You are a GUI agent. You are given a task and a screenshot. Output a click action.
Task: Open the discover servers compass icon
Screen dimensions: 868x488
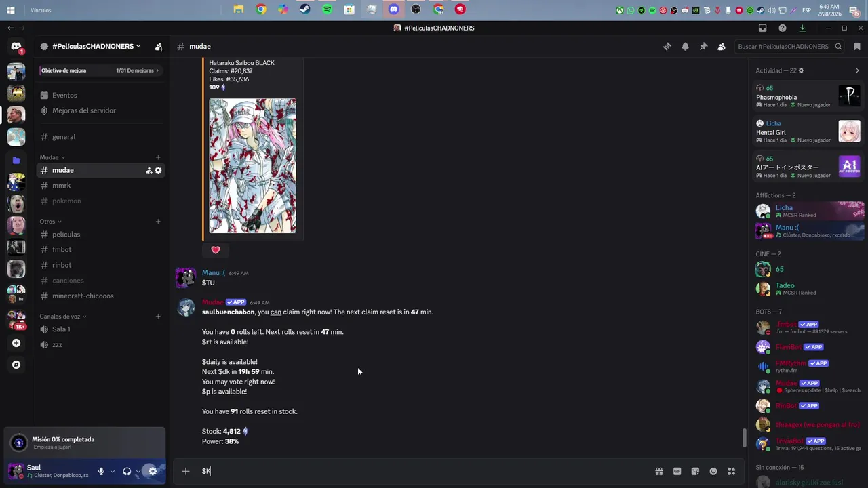16,365
